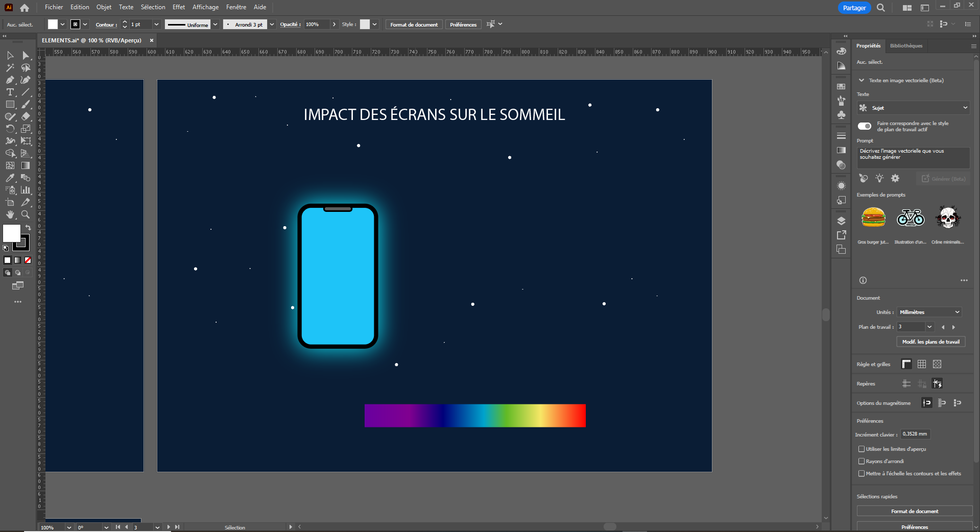Image resolution: width=980 pixels, height=532 pixels.
Task: Select the Selection arrow tool
Action: [x=10, y=55]
